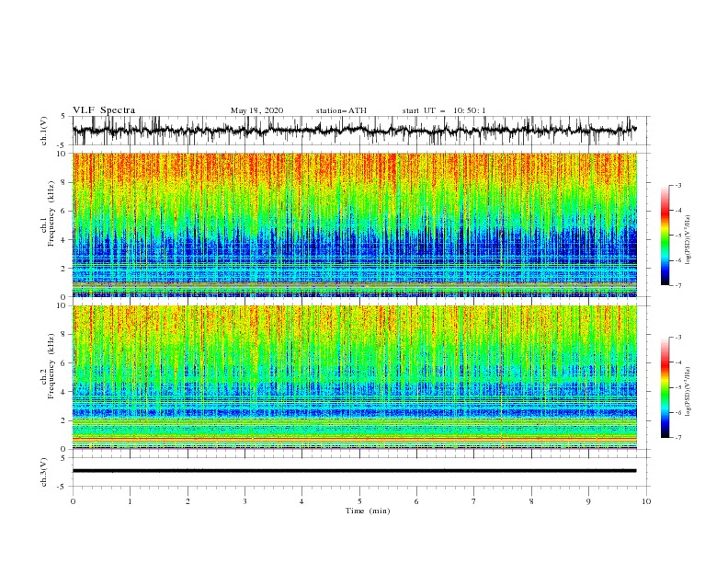Screen dimensions: 728x563
Task: Click the lower color bar's log(PSD) label
Action: [688, 392]
